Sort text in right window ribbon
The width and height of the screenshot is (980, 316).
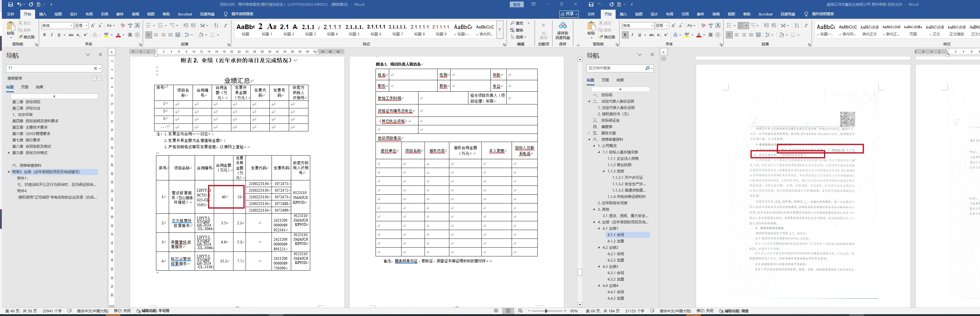click(797, 25)
